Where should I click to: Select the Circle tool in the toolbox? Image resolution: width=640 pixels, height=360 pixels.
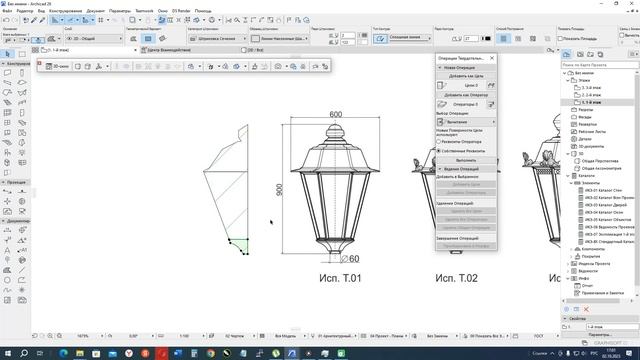7,280
